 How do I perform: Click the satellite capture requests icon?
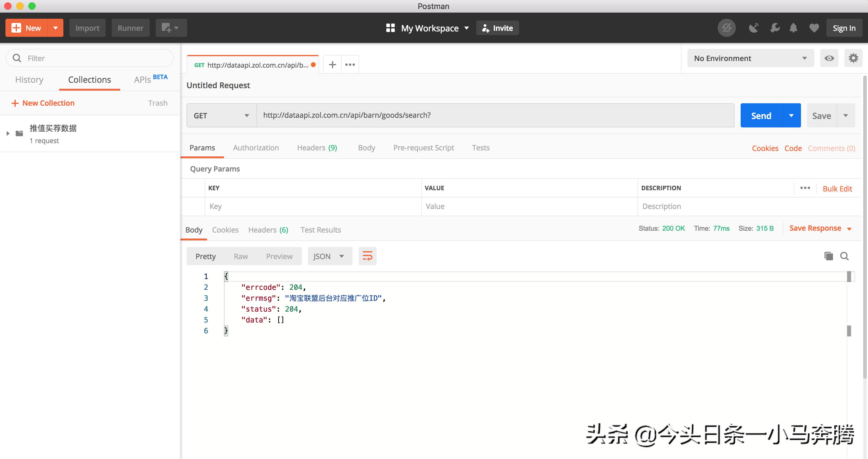tap(754, 28)
